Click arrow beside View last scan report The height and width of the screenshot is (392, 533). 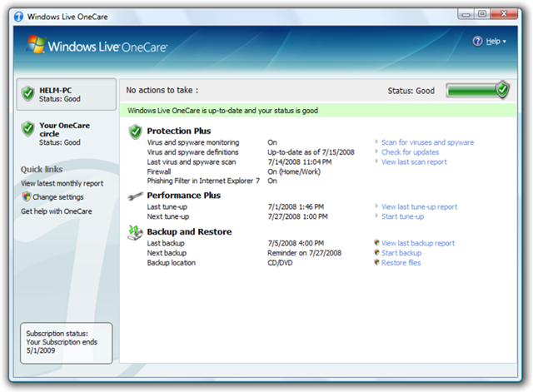(376, 161)
